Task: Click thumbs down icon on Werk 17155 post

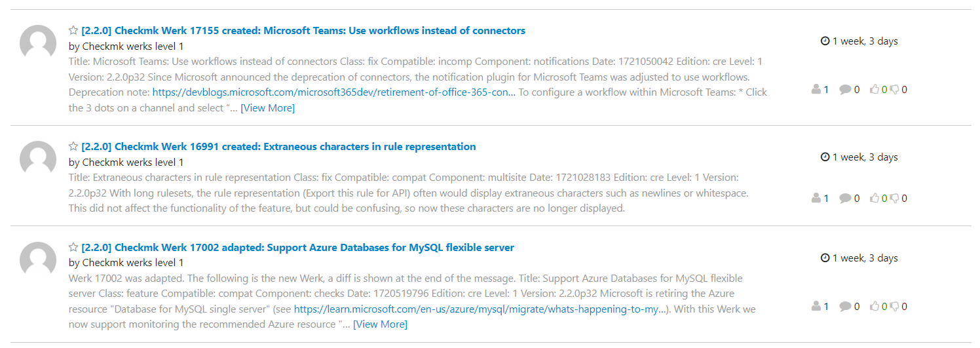Action: tap(894, 90)
